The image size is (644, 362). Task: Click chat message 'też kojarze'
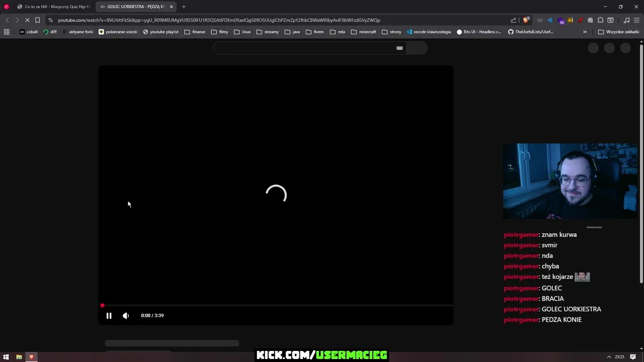pos(557,277)
